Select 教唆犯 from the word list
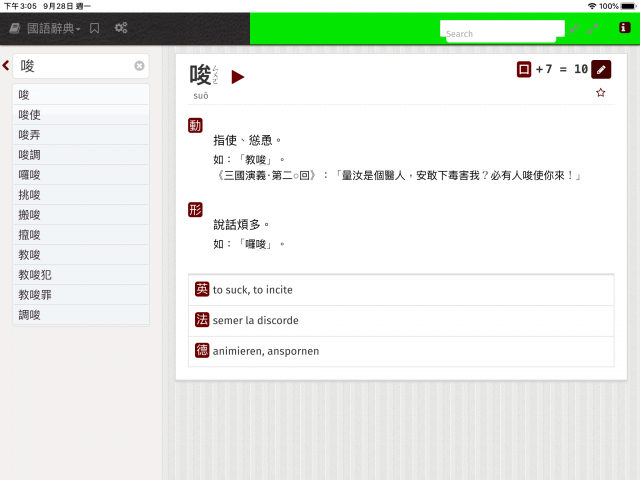Screen dimensions: 640x480 (81, 275)
